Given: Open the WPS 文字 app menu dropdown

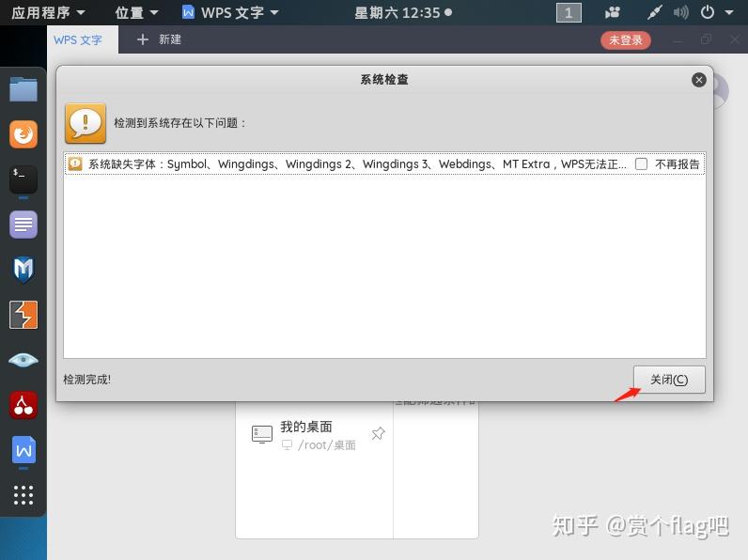Looking at the screenshot, I should click(230, 12).
